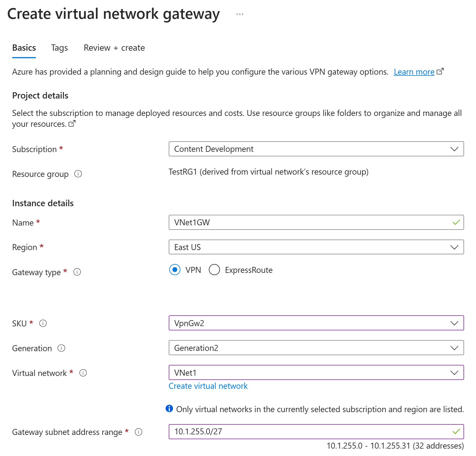Viewport: 476px width, 456px height.
Task: Click Gateway subnet address range info icon
Action: pos(139,432)
